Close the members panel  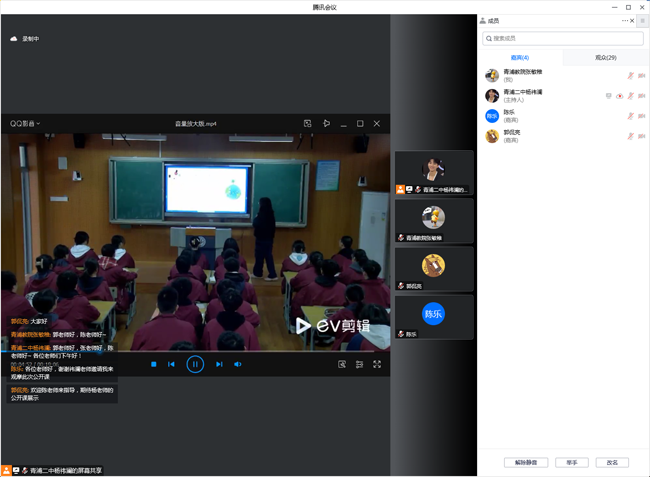pyautogui.click(x=632, y=21)
